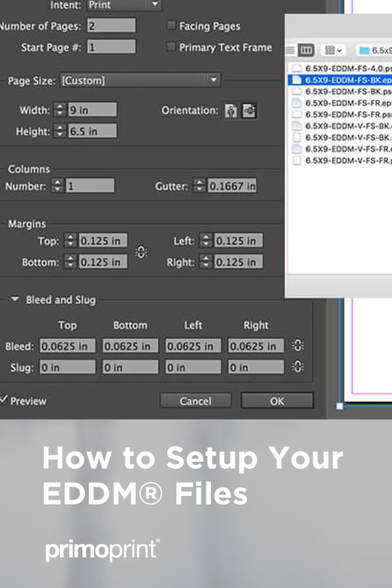Confirm the document with OK button
Image resolution: width=392 pixels, height=588 pixels.
point(277,400)
